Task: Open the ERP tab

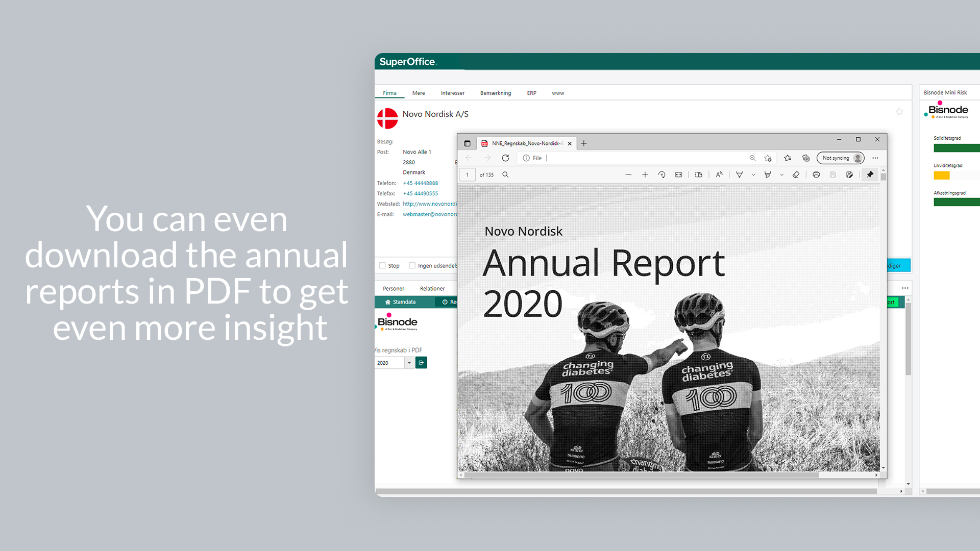Action: click(531, 93)
